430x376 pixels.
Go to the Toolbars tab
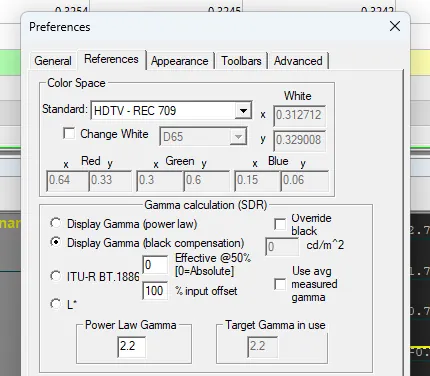tap(241, 61)
